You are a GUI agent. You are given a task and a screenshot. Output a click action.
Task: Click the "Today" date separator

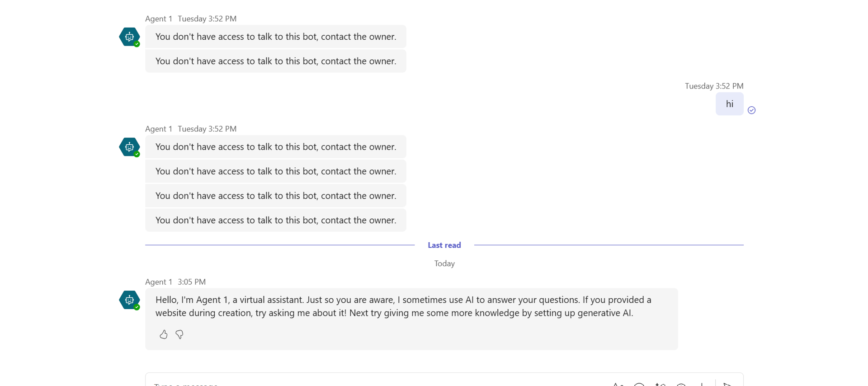tap(444, 264)
